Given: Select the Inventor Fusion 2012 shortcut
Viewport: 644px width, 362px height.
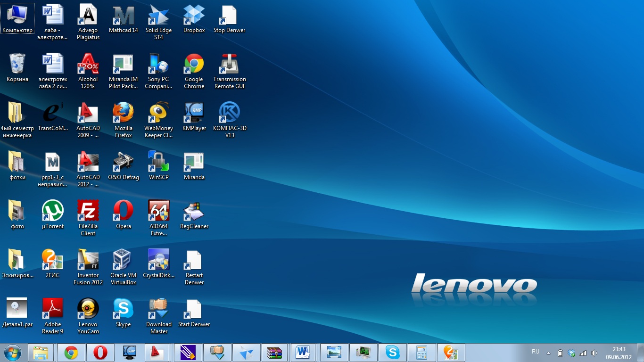Looking at the screenshot, I should tap(88, 267).
